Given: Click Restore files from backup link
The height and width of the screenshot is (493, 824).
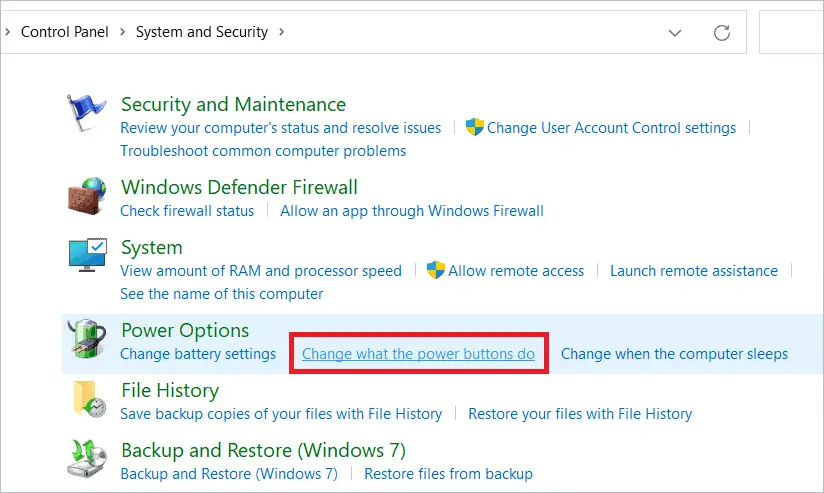Looking at the screenshot, I should click(x=448, y=474).
